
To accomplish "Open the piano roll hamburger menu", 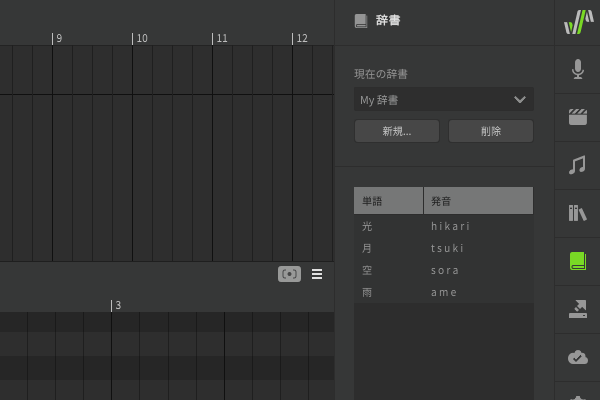I will tap(317, 274).
